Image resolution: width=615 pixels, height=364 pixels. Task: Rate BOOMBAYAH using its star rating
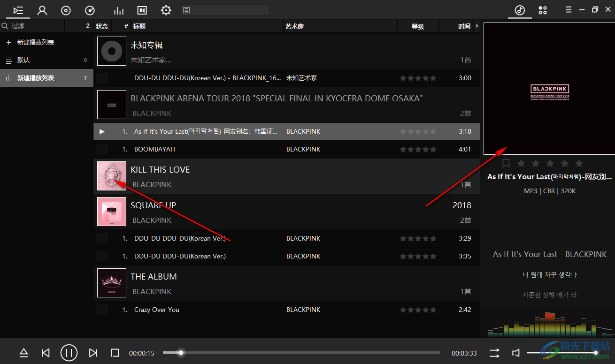(418, 149)
